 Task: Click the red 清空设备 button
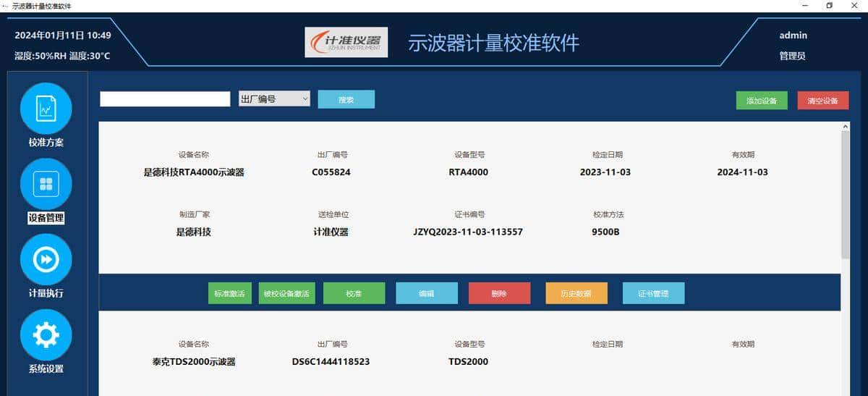[823, 101]
